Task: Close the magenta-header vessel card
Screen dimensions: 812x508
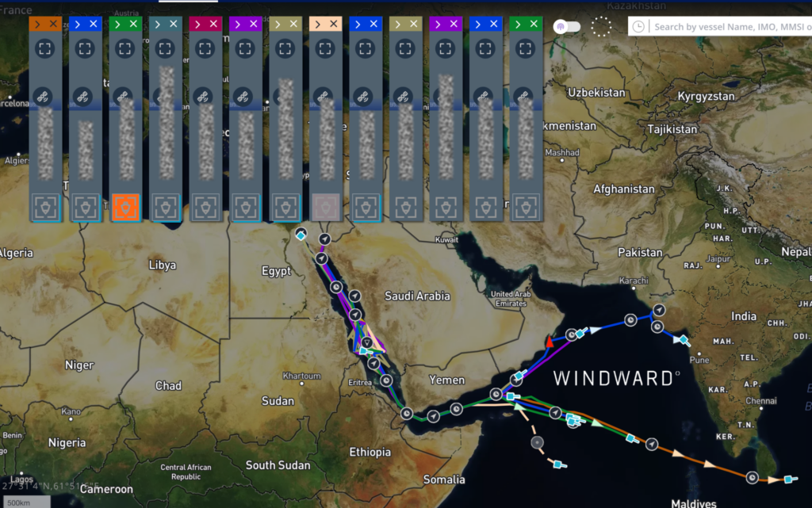Action: click(x=213, y=24)
